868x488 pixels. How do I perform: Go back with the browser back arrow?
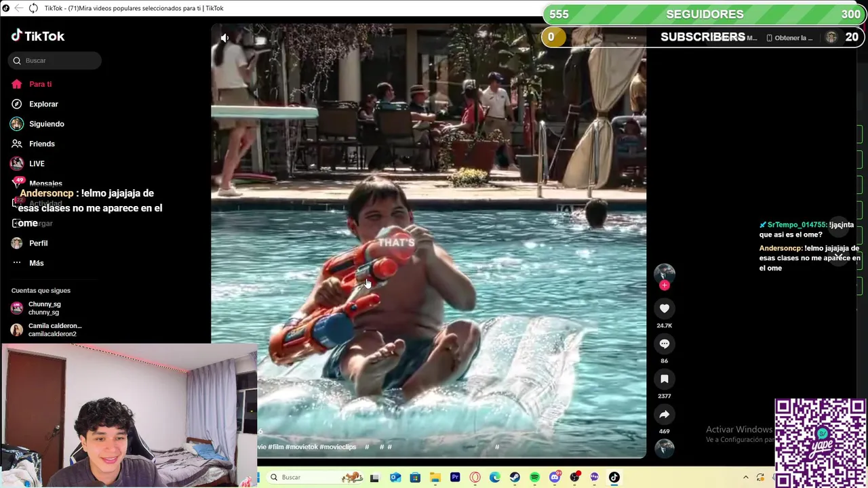(18, 8)
